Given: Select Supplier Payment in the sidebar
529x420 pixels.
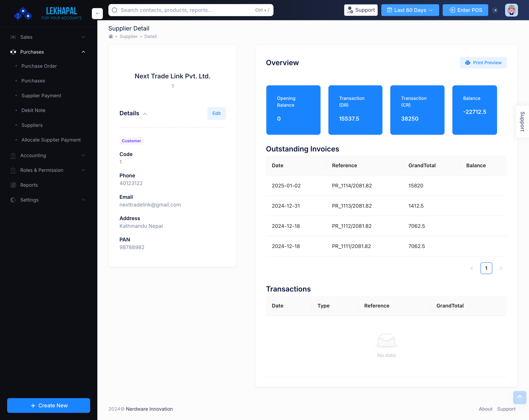Looking at the screenshot, I should 41,95.
